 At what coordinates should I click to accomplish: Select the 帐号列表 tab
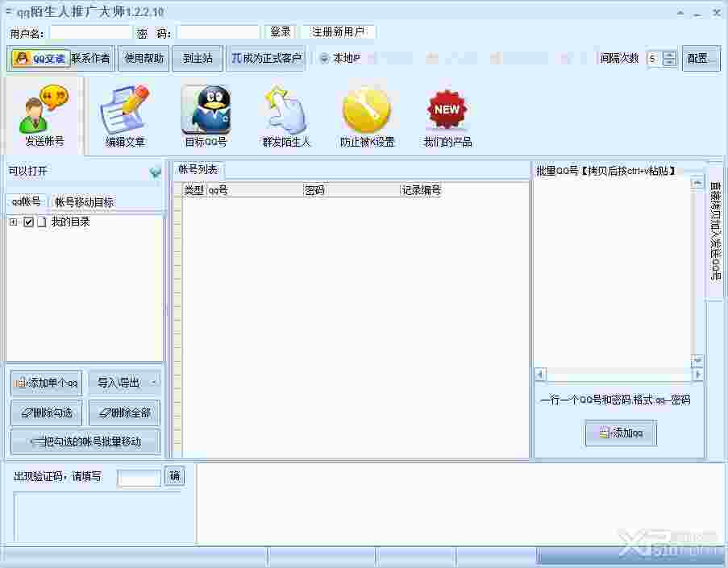(x=198, y=169)
